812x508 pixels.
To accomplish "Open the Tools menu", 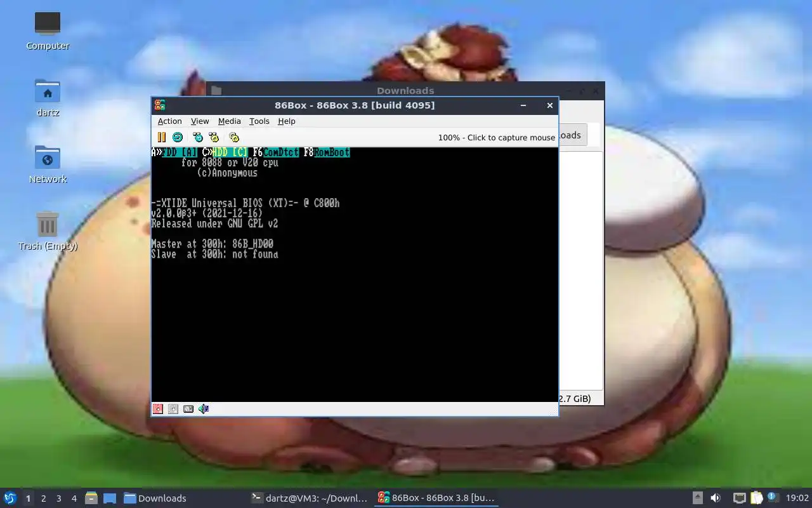I will pos(259,121).
